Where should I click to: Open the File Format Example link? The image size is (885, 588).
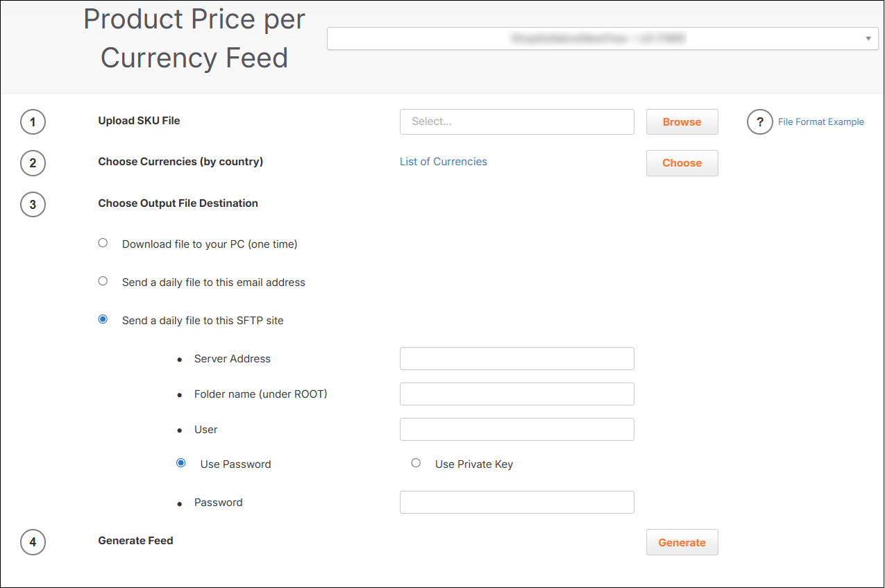pos(820,122)
